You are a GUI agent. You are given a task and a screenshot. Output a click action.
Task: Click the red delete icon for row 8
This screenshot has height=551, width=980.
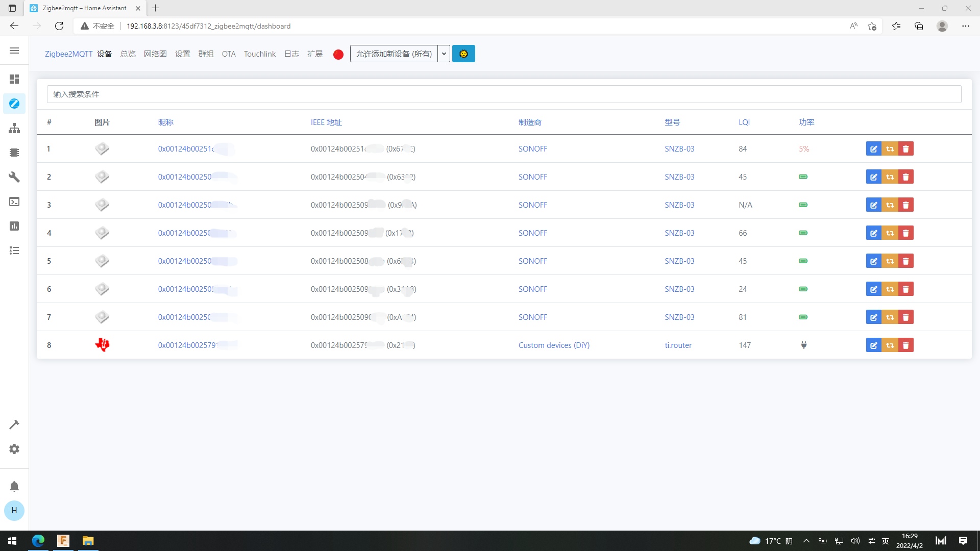[x=906, y=345]
